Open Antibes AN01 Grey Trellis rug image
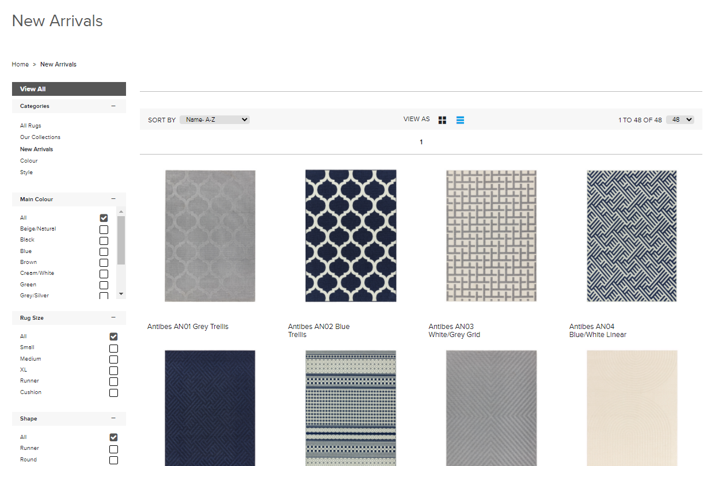The height and width of the screenshot is (501, 719). pyautogui.click(x=210, y=236)
